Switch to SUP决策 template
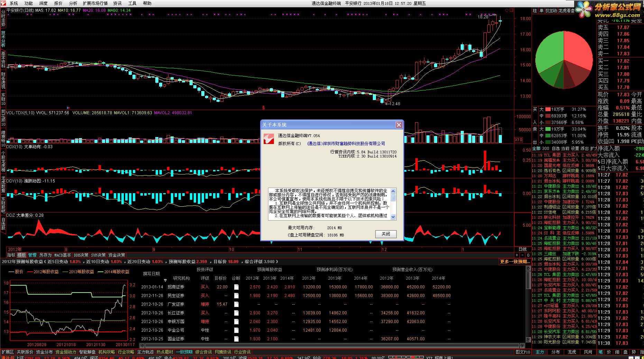This screenshot has width=644, height=359. pyautogui.click(x=98, y=255)
